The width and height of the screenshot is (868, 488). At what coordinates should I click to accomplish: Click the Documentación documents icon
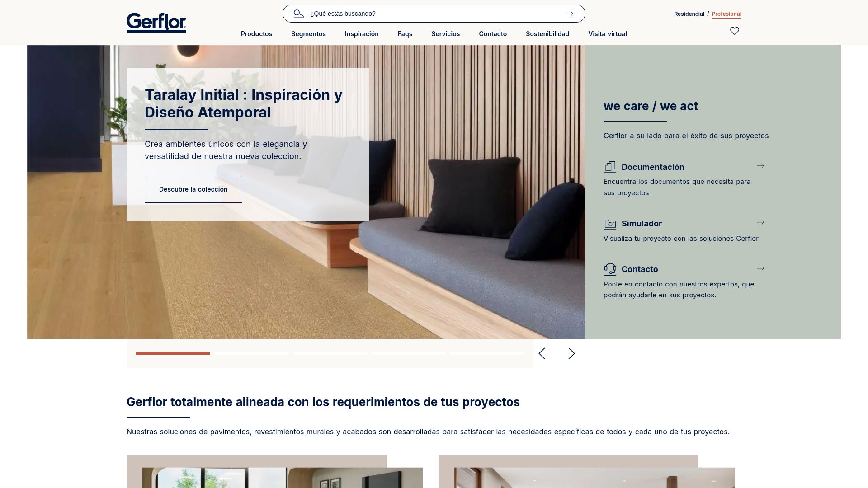click(x=610, y=167)
